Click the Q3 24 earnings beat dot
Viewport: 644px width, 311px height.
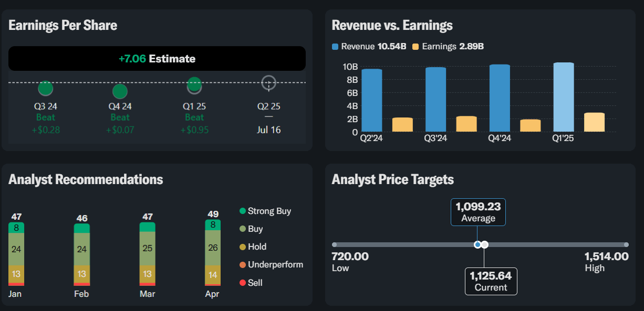point(46,88)
